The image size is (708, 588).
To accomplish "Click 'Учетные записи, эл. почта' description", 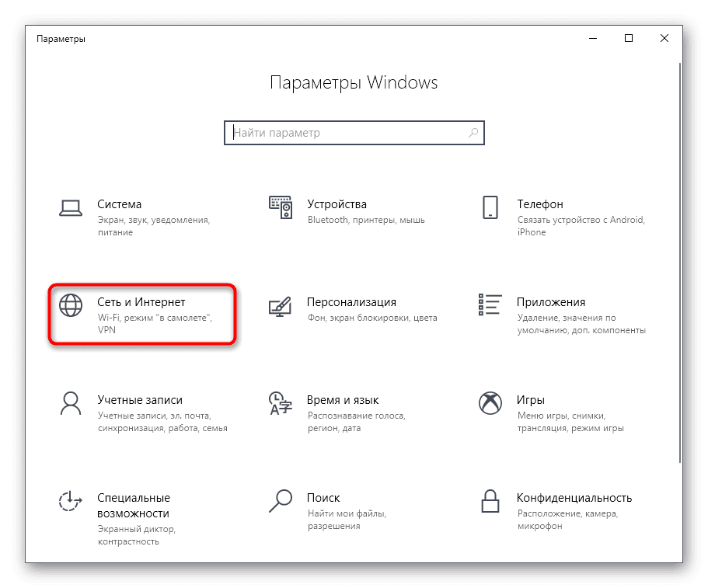I will pos(162,422).
